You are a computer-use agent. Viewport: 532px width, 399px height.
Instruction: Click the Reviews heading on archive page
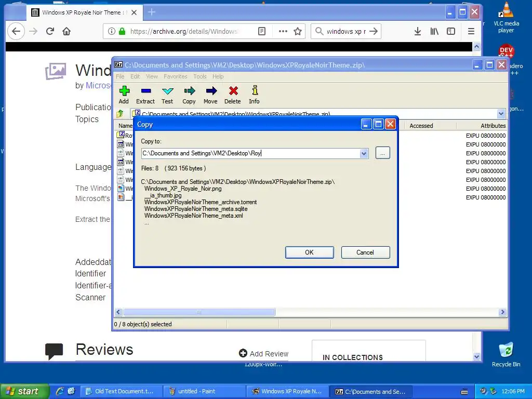coord(104,350)
